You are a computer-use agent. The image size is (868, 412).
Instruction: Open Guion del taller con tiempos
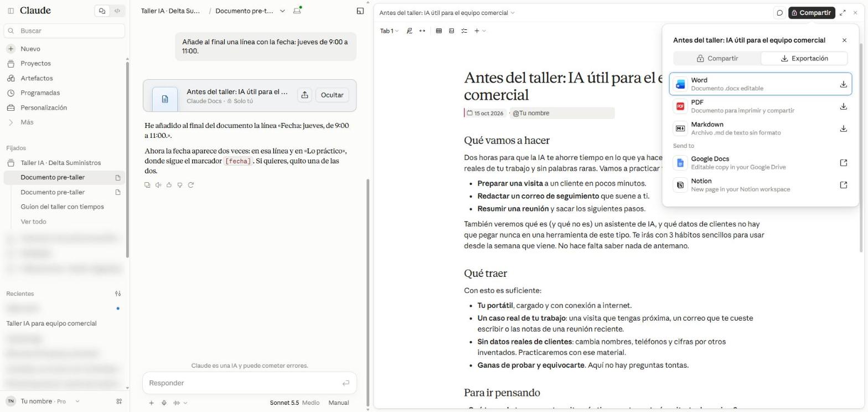coord(62,207)
